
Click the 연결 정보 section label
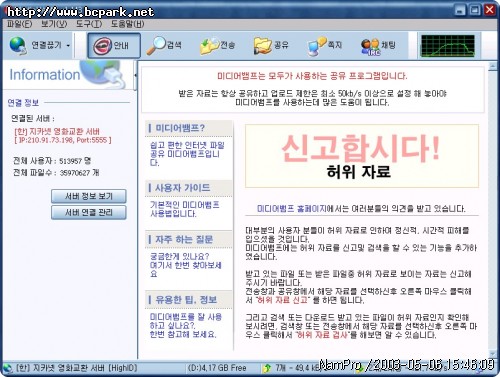[23, 103]
